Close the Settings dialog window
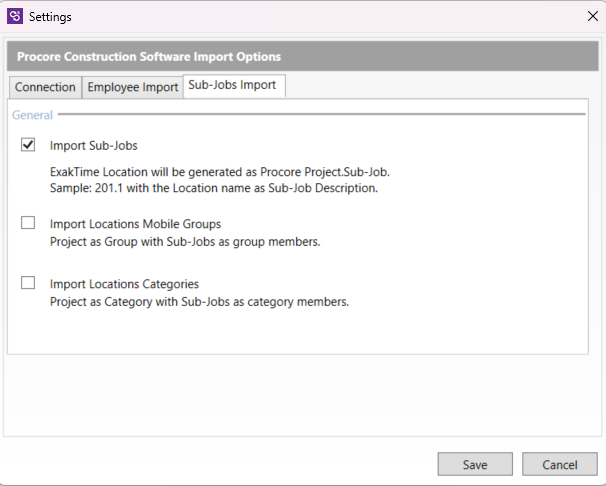This screenshot has height=486, width=606. click(592, 16)
